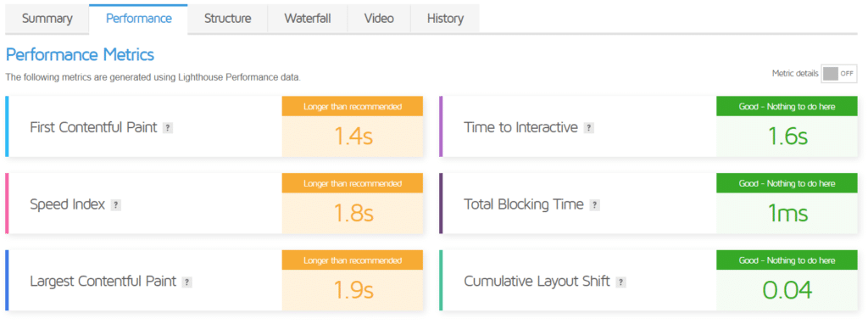
Task: Click the 1.6s Time to Interactive value
Action: click(x=787, y=137)
